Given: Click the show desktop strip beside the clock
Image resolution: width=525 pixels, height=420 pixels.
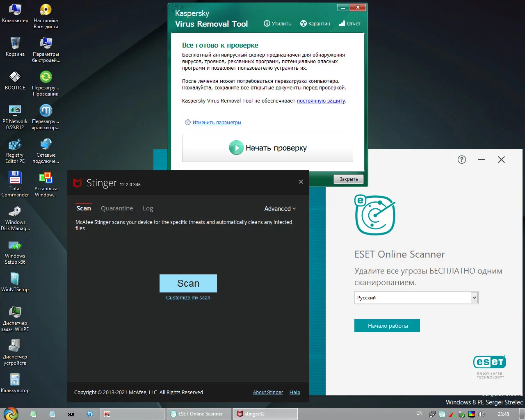Looking at the screenshot, I should pos(522,414).
